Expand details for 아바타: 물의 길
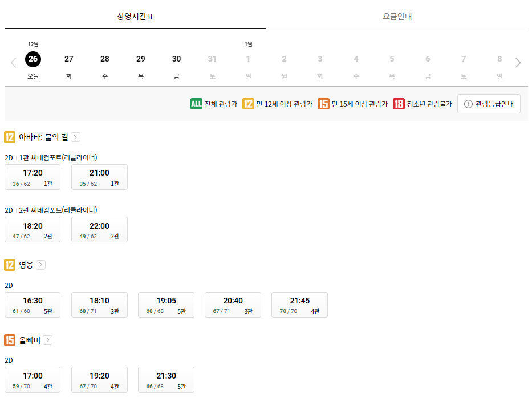This screenshot has width=532, height=402. click(75, 137)
